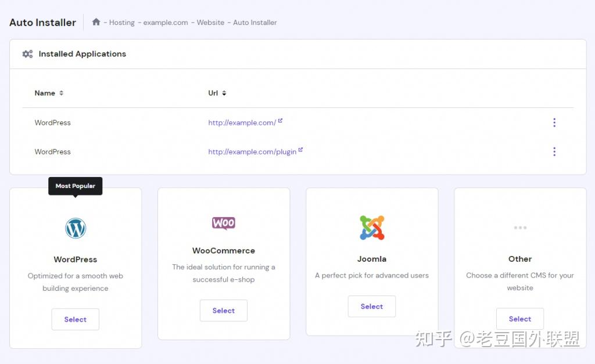Click the Joomla logo icon
Viewport: 595px width, 364px height.
(x=372, y=228)
